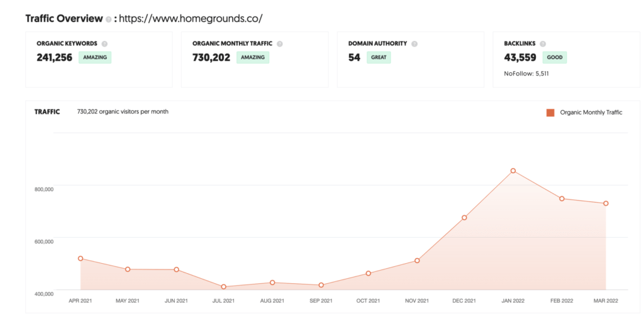Click the GOOD badge for Backlinks
Image resolution: width=644 pixels, height=321 pixels.
tap(555, 57)
